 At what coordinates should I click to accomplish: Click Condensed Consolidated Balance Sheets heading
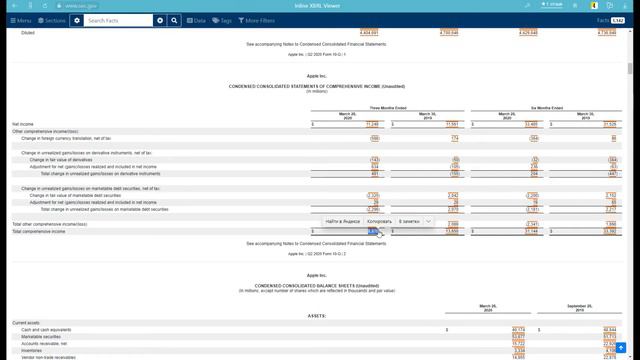tap(317, 286)
